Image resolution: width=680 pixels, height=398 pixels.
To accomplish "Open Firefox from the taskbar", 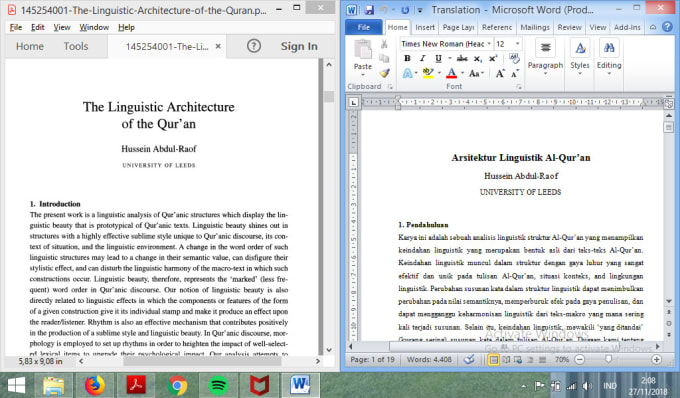I will tap(95, 385).
